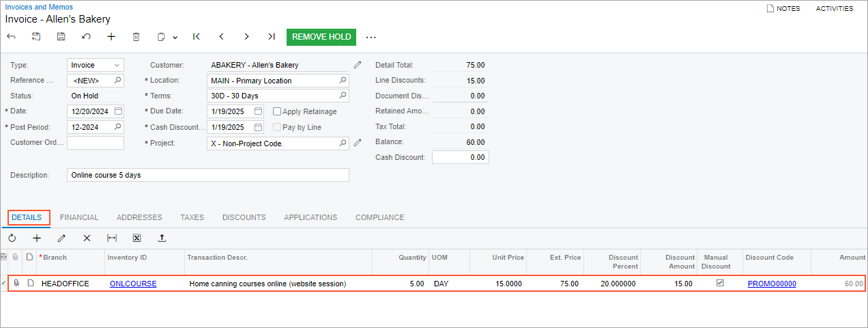
Task: Expand the clipboard menu dropdown arrow
Action: pos(175,38)
